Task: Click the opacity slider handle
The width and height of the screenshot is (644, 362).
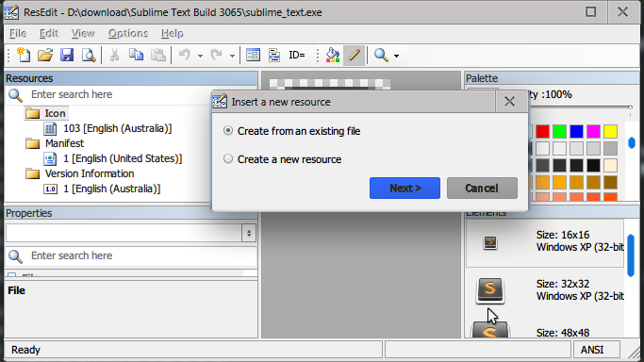Action: point(630,107)
